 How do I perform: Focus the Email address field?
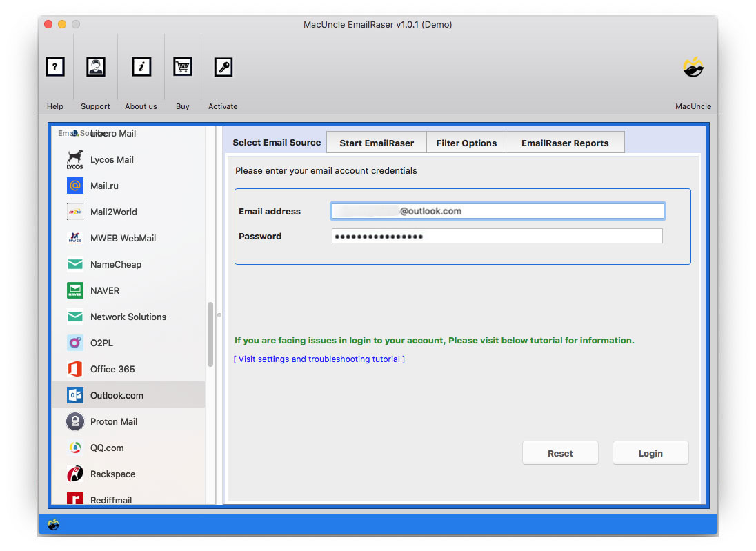497,211
